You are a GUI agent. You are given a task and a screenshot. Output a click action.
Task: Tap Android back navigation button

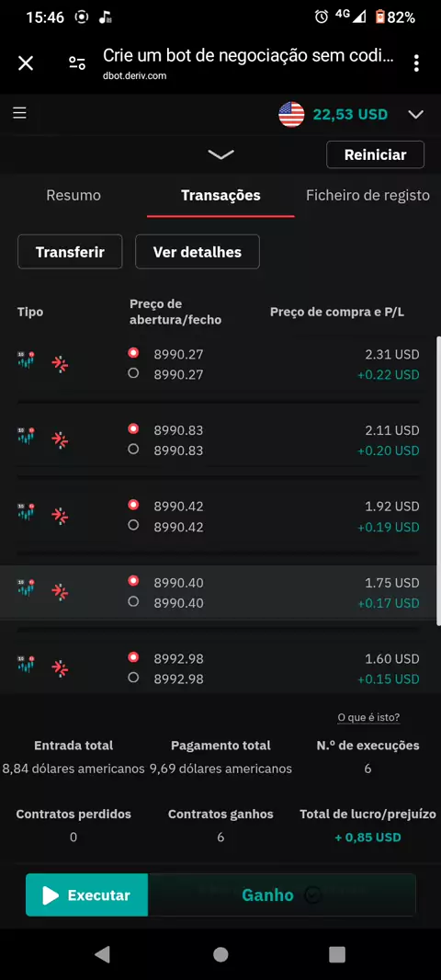pos(102,953)
